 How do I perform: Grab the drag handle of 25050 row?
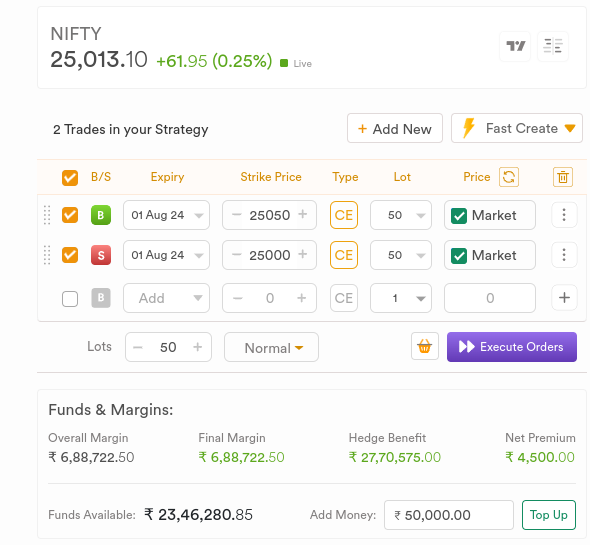pyautogui.click(x=47, y=215)
